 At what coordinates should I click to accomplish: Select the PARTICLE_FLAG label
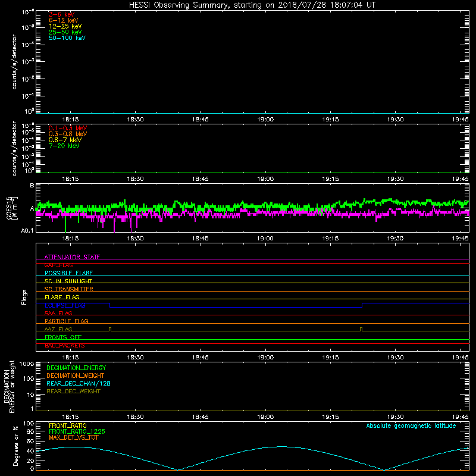click(x=67, y=321)
